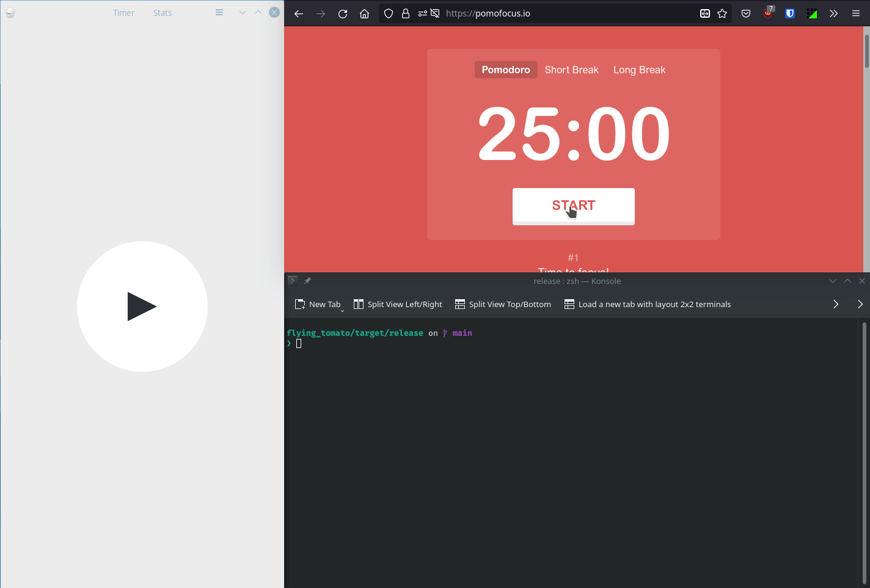Click the 25:00 countdown display
The image size is (870, 588).
574,134
